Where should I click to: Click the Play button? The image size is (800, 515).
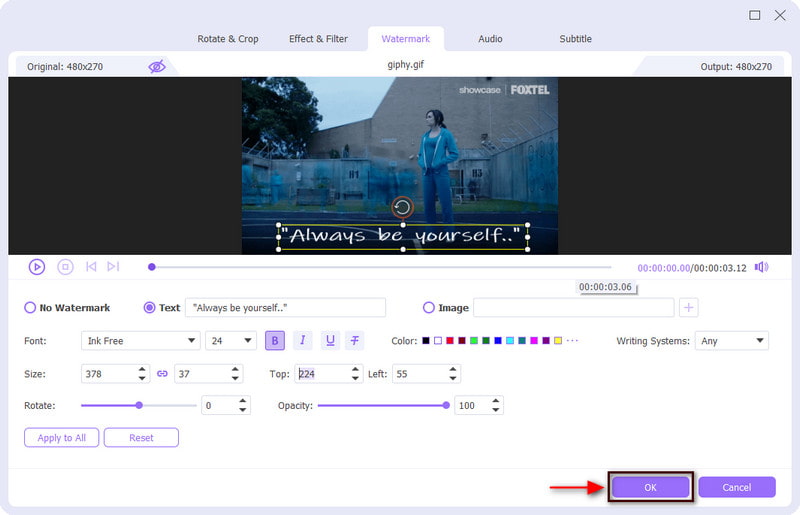[x=37, y=267]
